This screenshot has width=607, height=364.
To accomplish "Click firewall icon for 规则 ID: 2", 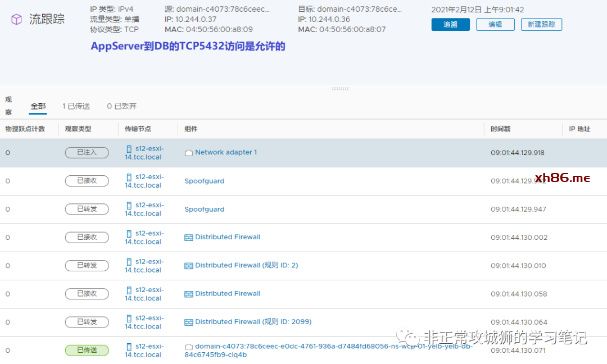I will [x=189, y=266].
